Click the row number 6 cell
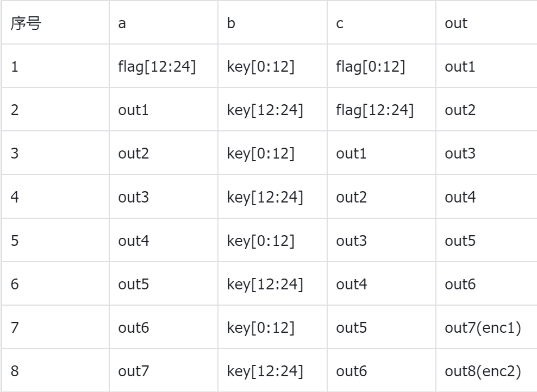Viewport: 537px width, 392px height. tap(15, 284)
